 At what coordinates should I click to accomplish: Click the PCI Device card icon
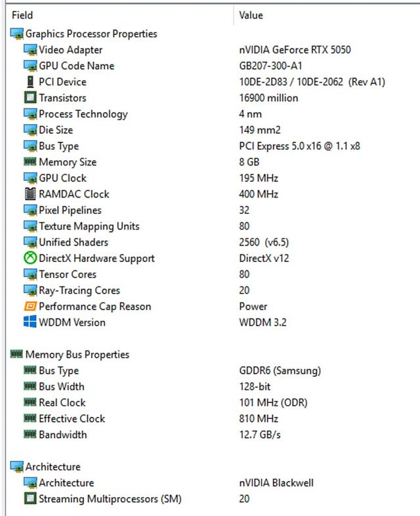click(30, 82)
